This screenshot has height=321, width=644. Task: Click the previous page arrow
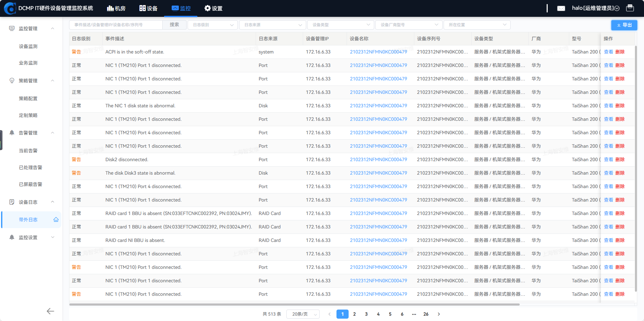(x=329, y=314)
